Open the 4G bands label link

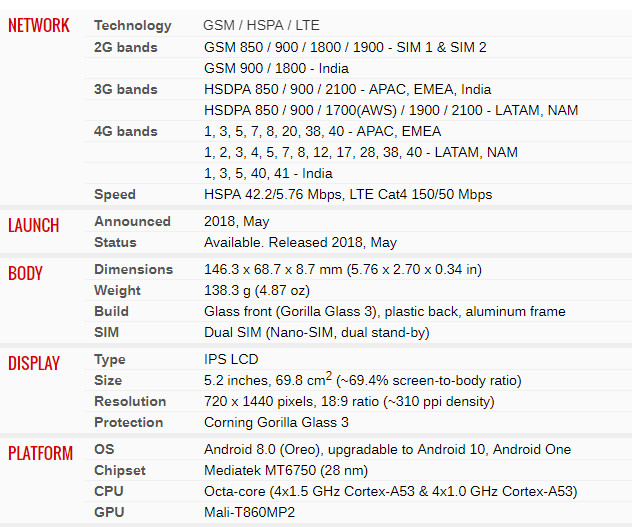pyautogui.click(x=125, y=131)
